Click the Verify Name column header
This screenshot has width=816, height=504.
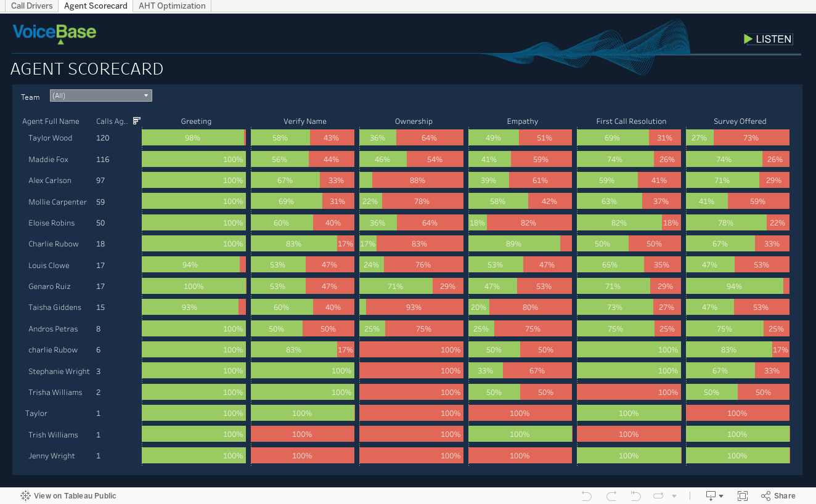click(305, 121)
